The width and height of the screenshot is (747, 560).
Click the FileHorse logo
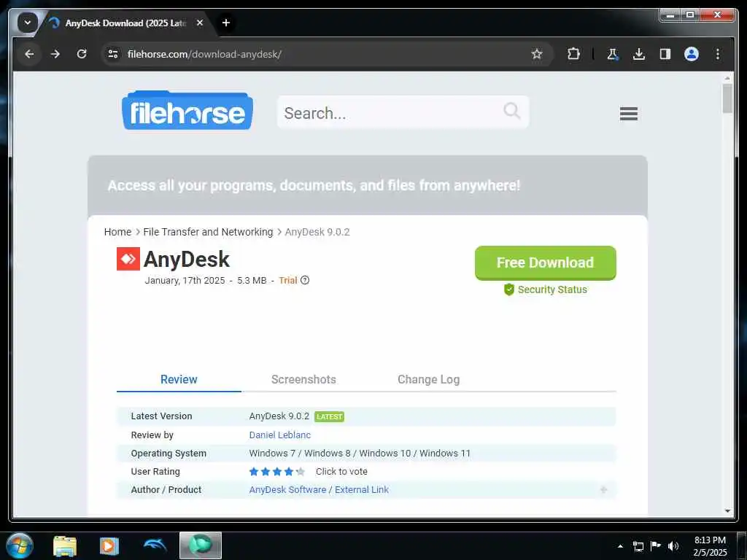click(x=187, y=111)
